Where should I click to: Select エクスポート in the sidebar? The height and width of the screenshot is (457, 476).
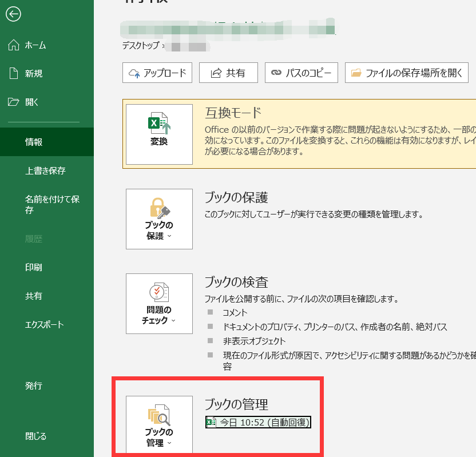tap(44, 324)
